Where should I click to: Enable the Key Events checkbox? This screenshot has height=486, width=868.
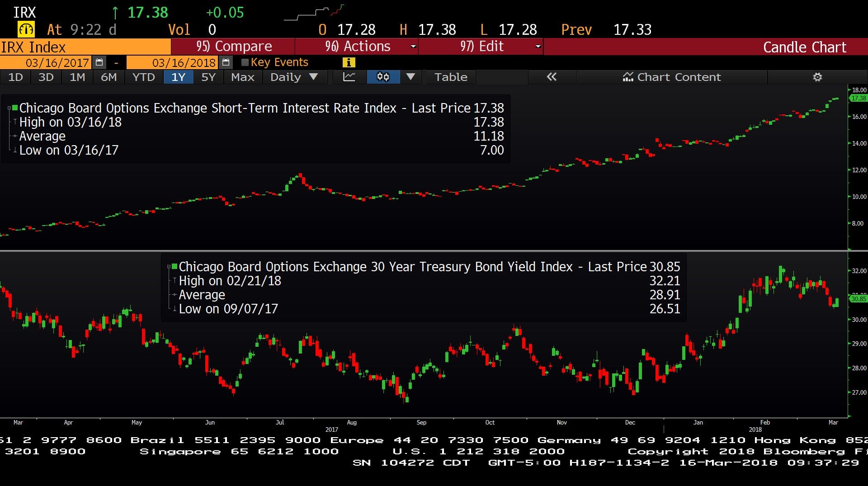click(245, 62)
